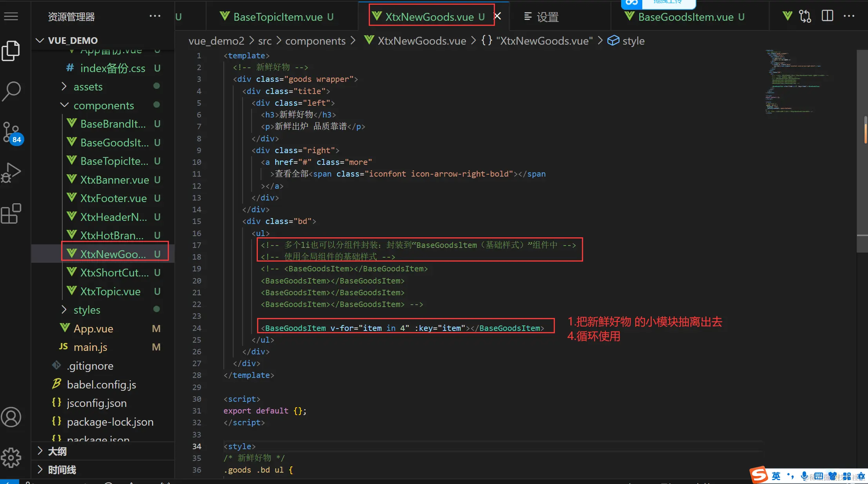This screenshot has height=484, width=868.
Task: Click line 3 div class goods wrapper
Action: pos(295,79)
